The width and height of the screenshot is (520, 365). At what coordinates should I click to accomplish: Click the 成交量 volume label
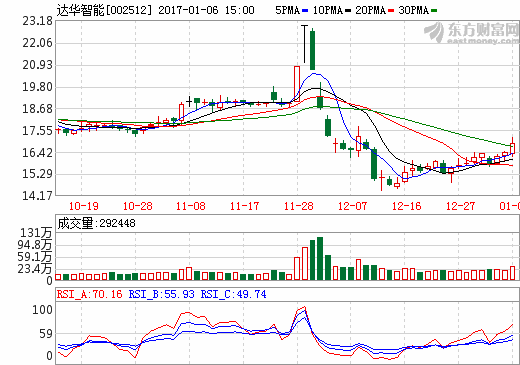(75, 223)
